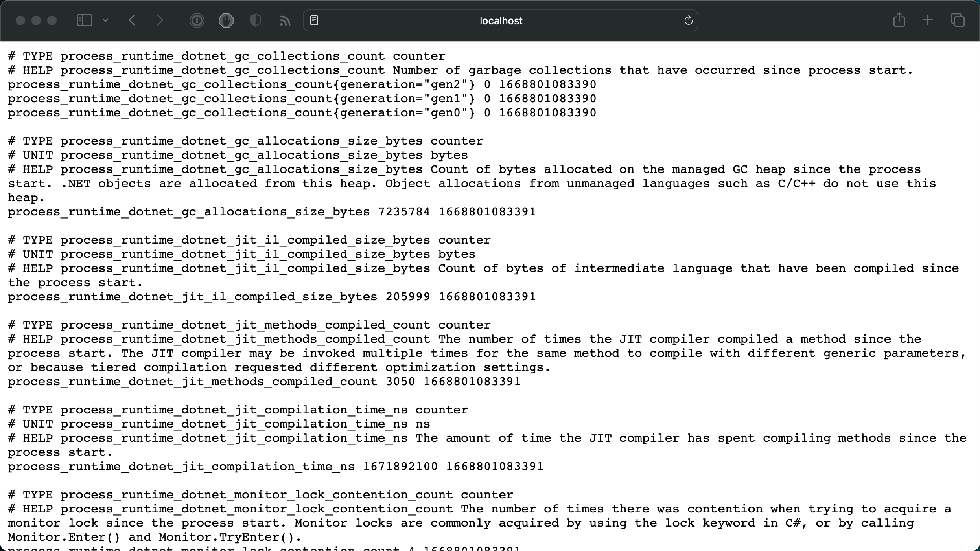The width and height of the screenshot is (980, 551).
Task: Open the 1Password extension icon
Action: 197,20
